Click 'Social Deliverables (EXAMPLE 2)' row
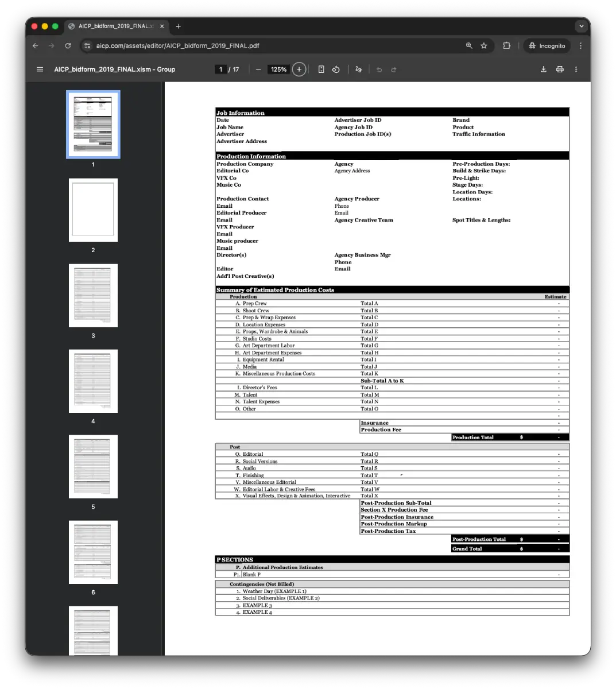 (x=392, y=598)
